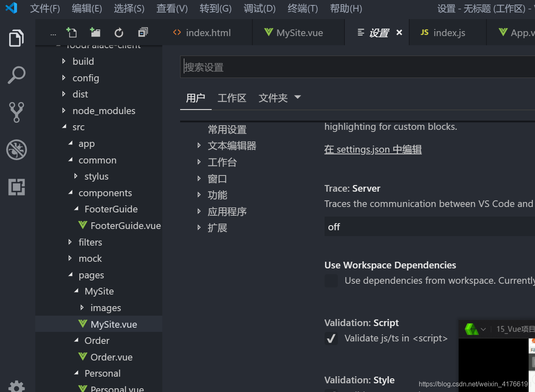Expand 工作台 settings category
Viewport: 535px width, 392px height.
pos(199,162)
